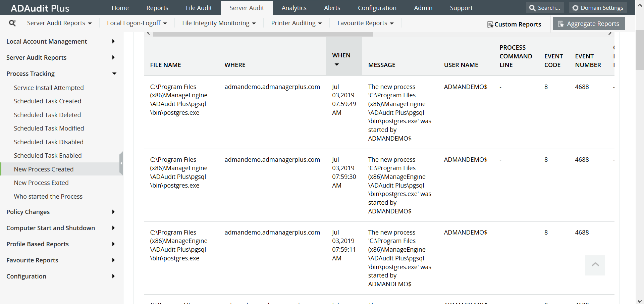The height and width of the screenshot is (304, 644).
Task: Open Scheduled Task Deleted report
Action: [47, 115]
